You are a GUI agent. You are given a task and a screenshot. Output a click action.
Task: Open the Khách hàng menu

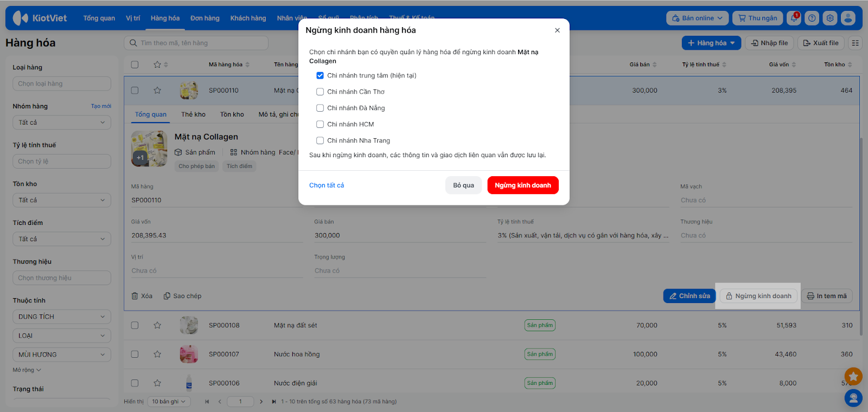coord(248,18)
